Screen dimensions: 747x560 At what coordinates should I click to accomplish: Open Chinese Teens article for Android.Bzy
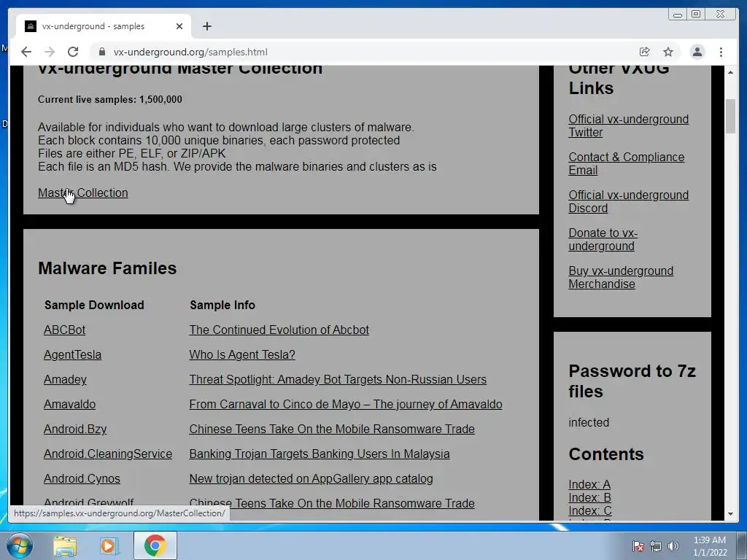click(332, 429)
